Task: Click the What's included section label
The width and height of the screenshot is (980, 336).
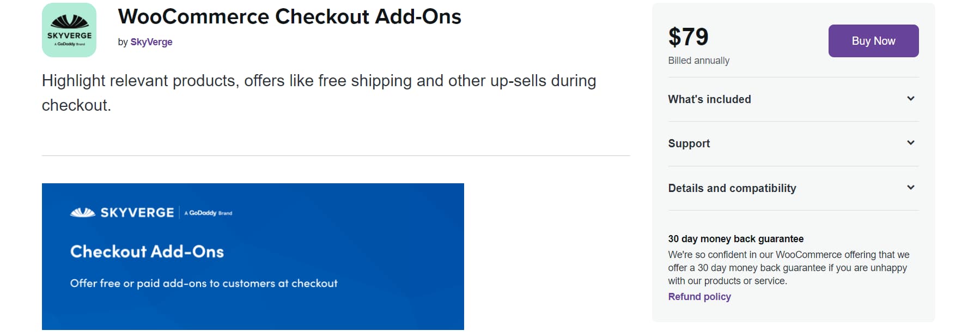Action: 709,99
